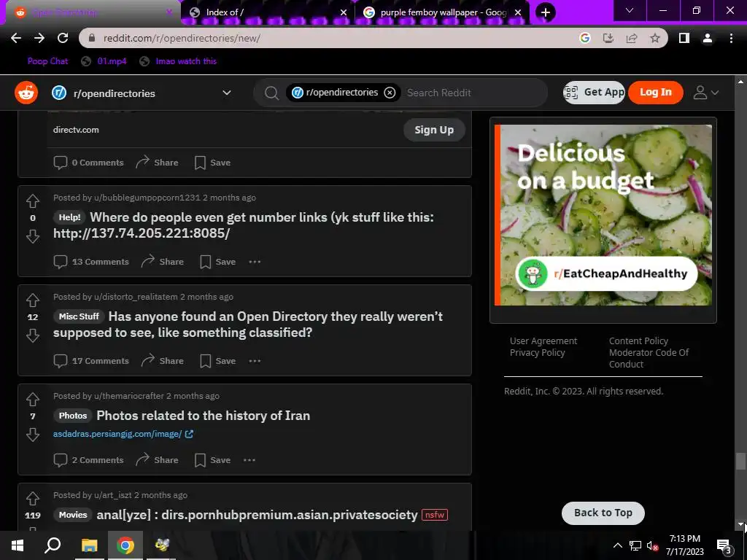Viewport: 747px width, 560px height.
Task: Open the notification center with 3 alerts
Action: (x=724, y=547)
